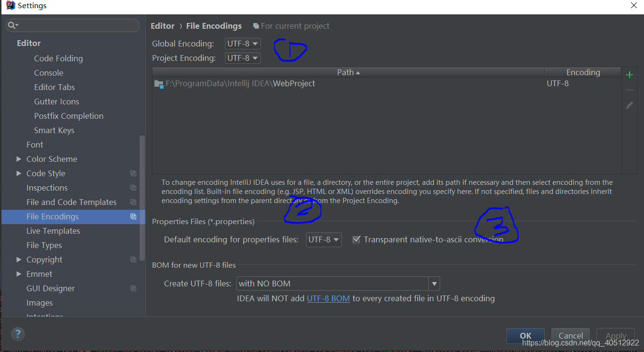Select Code Folding in settings tree
Viewport: 644px width, 352px height.
pyautogui.click(x=59, y=58)
